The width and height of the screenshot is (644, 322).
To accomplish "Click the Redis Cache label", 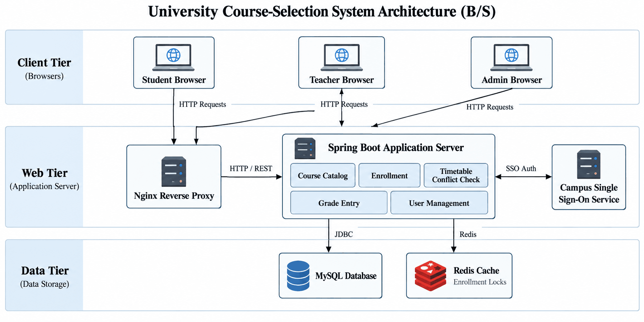I will click(476, 270).
